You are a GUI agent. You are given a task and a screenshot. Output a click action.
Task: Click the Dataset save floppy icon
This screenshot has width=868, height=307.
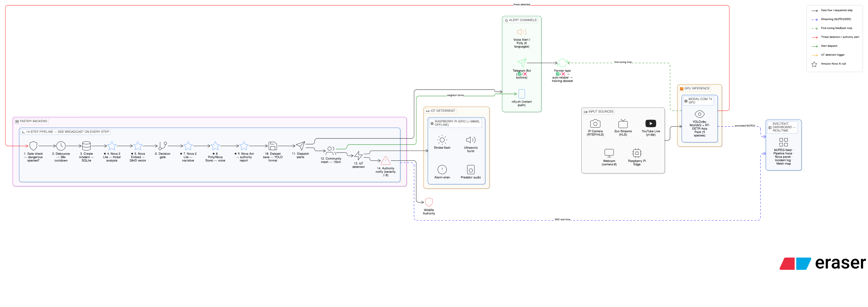[x=273, y=146]
